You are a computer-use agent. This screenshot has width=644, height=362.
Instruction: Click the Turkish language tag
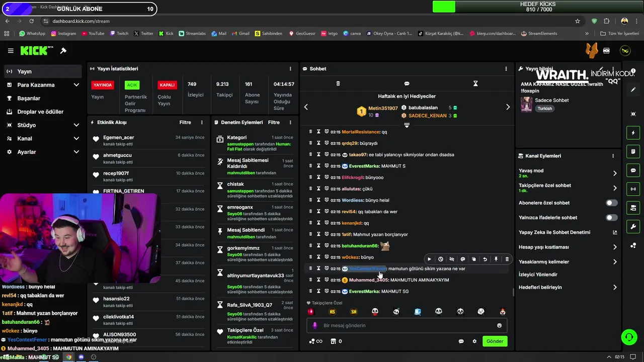click(x=544, y=109)
